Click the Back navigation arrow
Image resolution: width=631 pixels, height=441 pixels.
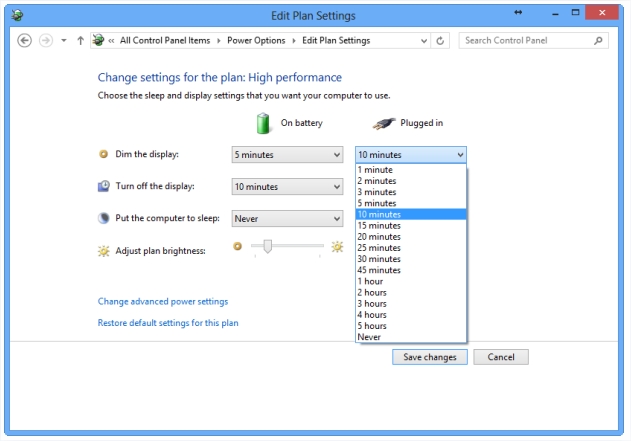tap(25, 41)
